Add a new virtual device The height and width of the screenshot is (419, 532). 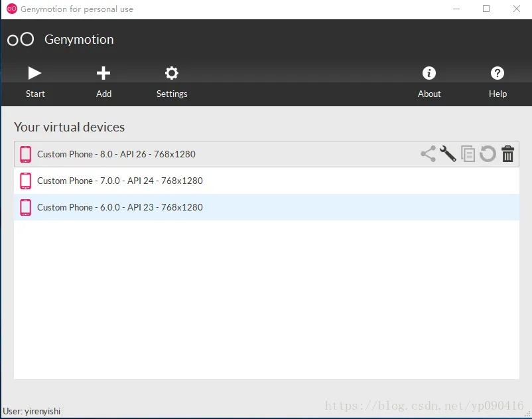(103, 82)
